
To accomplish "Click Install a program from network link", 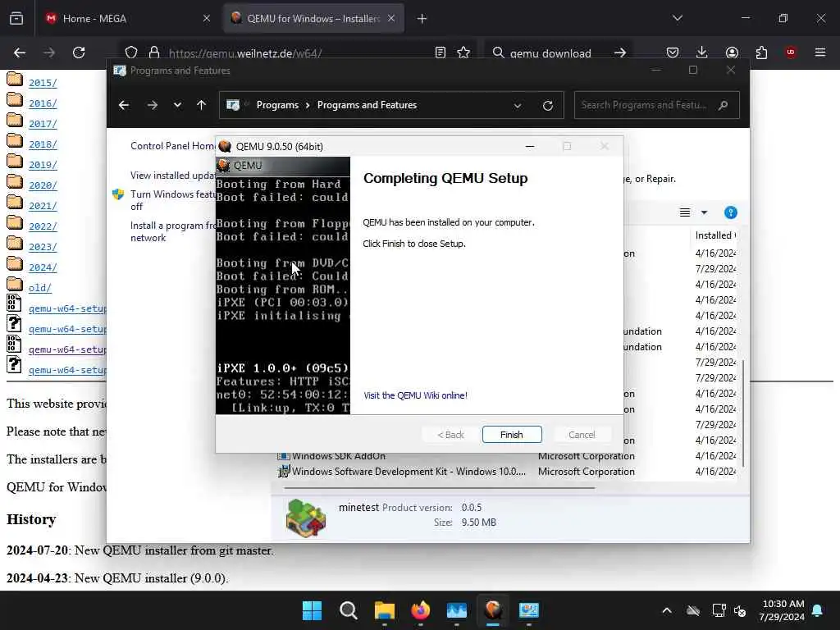I will [x=172, y=231].
